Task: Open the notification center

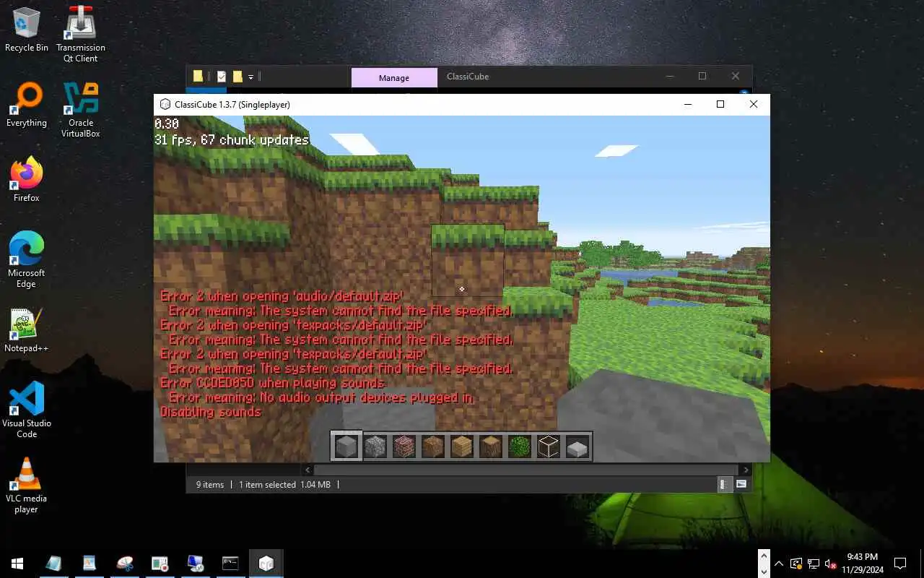Action: (900, 564)
